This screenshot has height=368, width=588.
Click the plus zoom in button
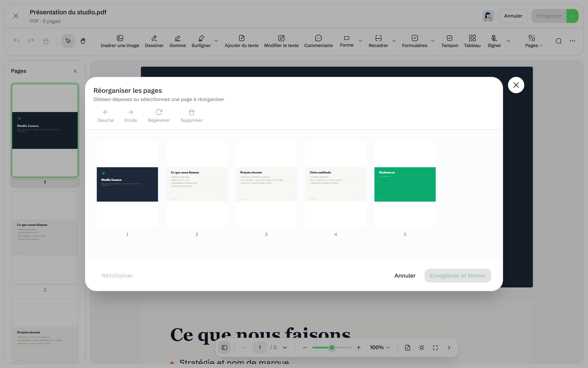(x=359, y=348)
